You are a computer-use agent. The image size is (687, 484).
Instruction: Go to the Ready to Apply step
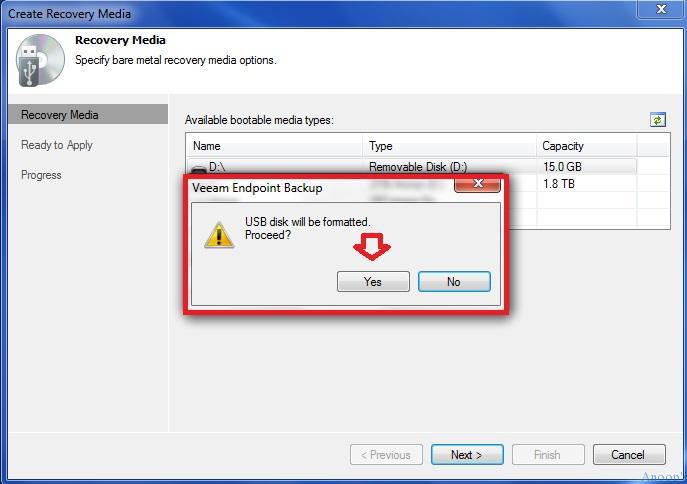(57, 145)
